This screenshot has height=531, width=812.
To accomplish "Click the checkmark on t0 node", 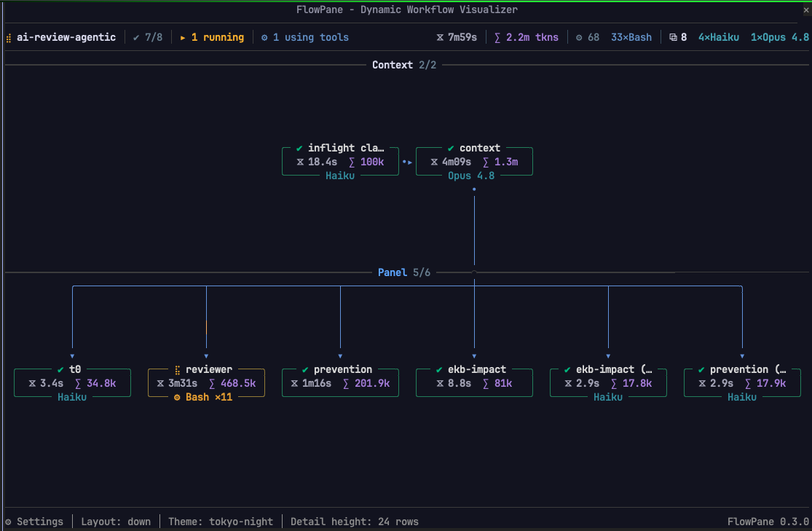I will [x=60, y=370].
